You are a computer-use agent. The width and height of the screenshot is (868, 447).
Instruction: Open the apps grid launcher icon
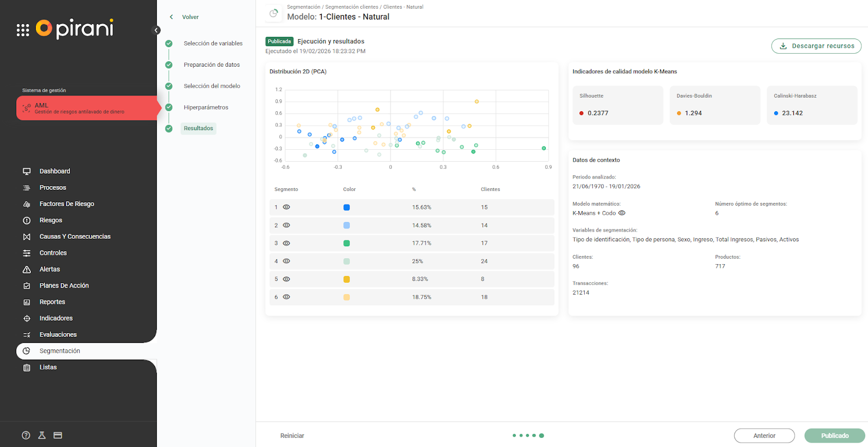click(x=23, y=30)
